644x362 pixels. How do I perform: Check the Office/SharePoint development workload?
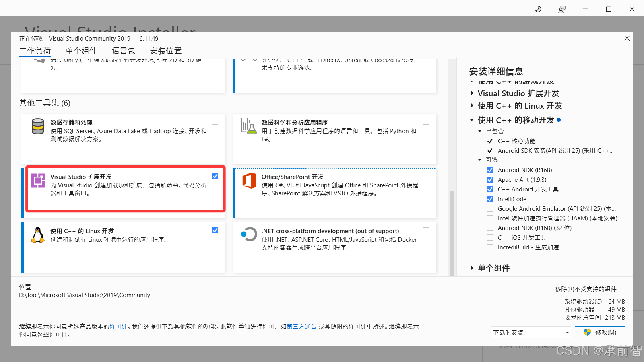click(426, 176)
